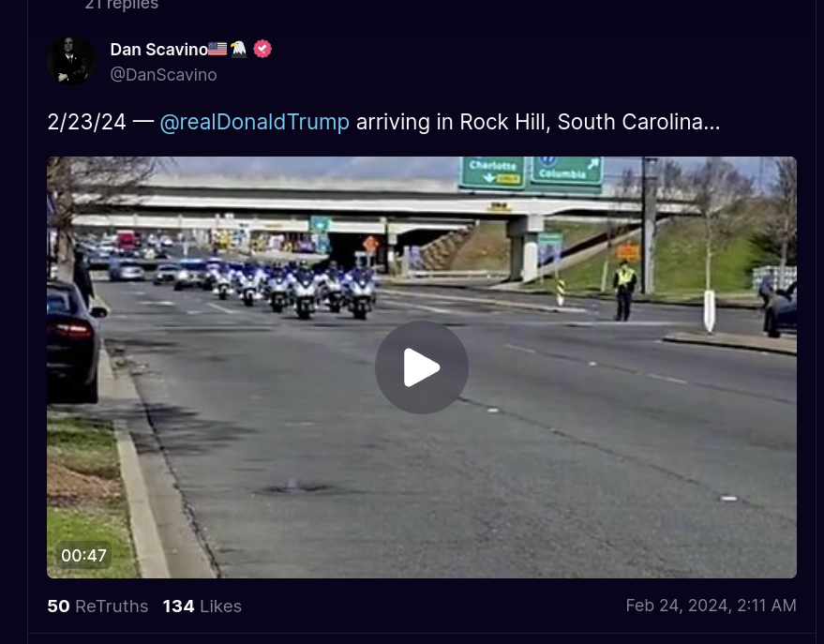Play the motorcade video
824x644 pixels.
point(422,367)
